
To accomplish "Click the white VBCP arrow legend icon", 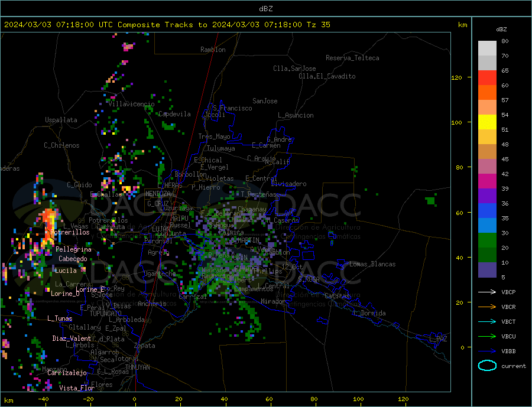I will (x=487, y=292).
